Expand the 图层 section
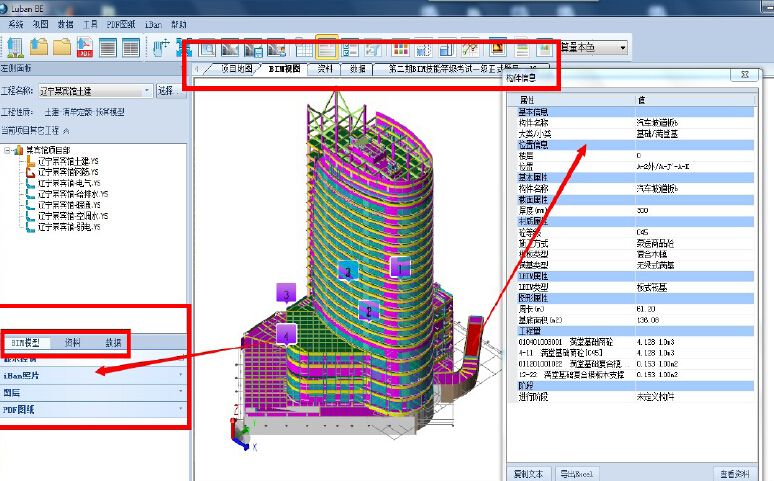Screen dimensions: 774x481 tap(93, 393)
